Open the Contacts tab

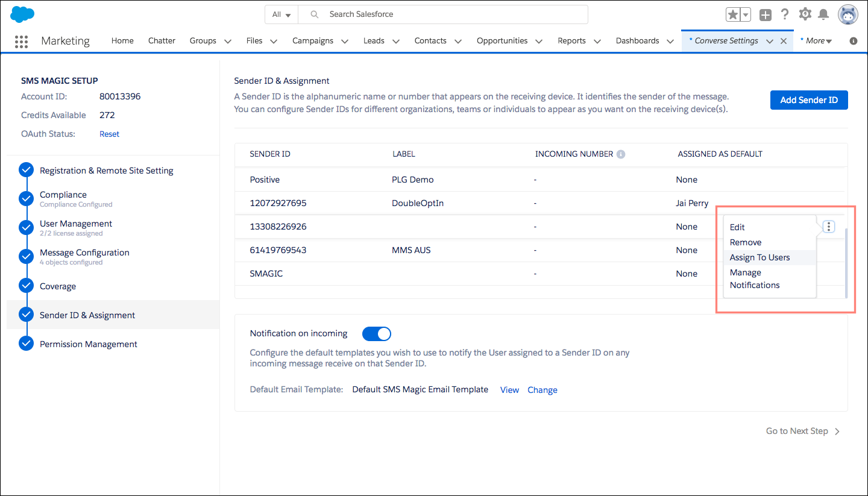click(x=430, y=41)
